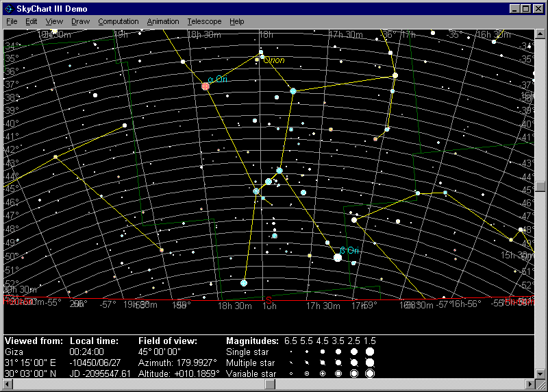Minimize the SkyChart III Demo window
Image resolution: width=548 pixels, height=392 pixels.
(515, 9)
